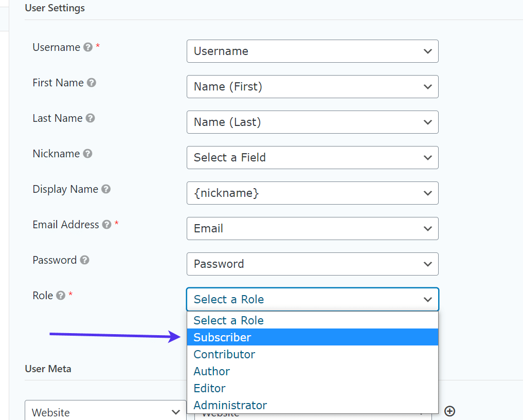Click help icon beside Password label

pos(85,260)
